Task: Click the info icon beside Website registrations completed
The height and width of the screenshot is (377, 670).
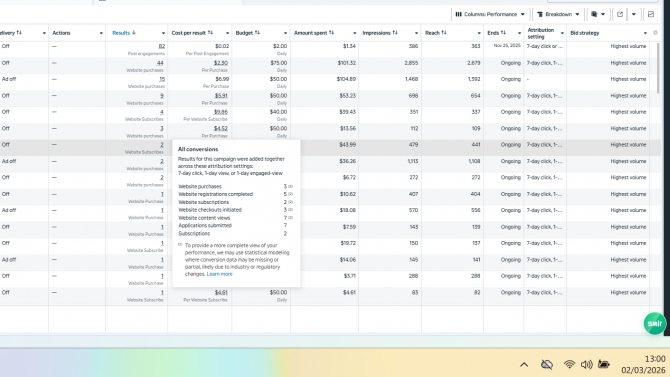Action: click(291, 194)
